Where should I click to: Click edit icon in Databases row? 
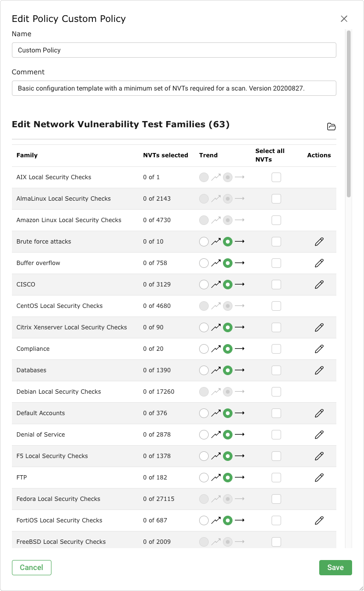click(x=319, y=370)
